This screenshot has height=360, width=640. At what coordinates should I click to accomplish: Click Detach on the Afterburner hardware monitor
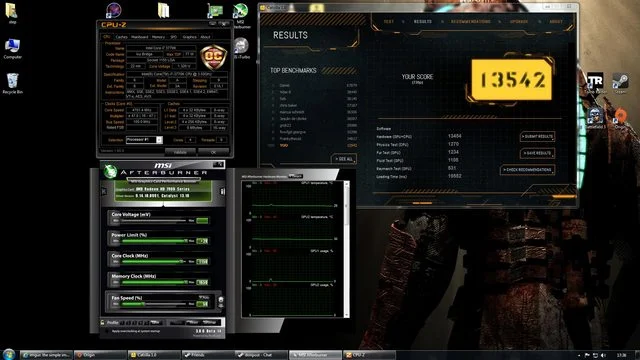[296, 176]
